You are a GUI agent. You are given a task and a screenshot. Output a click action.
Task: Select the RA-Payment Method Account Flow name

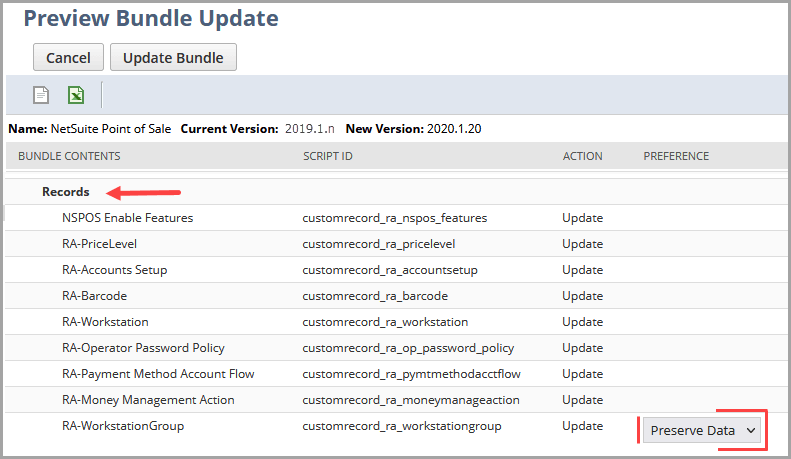(158, 374)
